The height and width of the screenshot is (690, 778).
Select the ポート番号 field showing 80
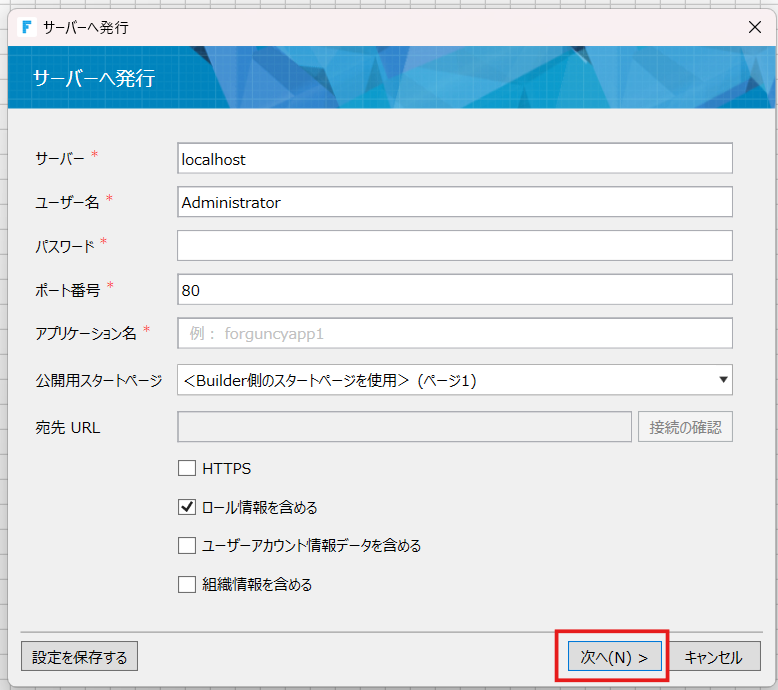[454, 290]
